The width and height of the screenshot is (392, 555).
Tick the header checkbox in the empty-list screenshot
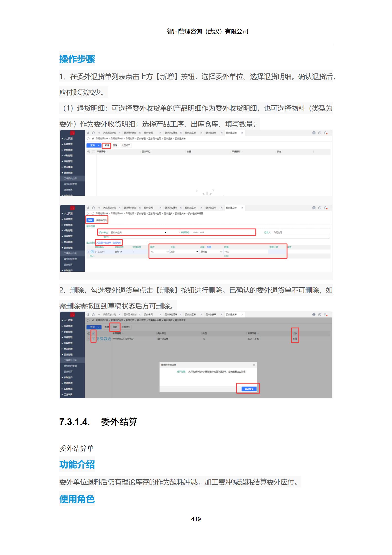click(93, 152)
